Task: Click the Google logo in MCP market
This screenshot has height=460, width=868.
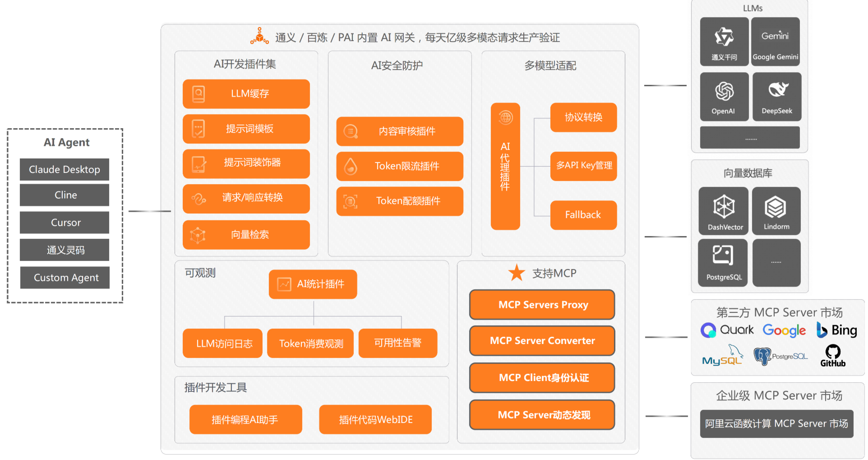Action: click(784, 331)
